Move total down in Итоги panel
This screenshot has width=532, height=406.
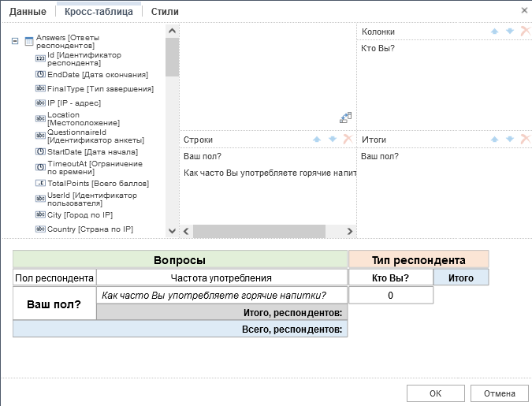[x=509, y=140]
